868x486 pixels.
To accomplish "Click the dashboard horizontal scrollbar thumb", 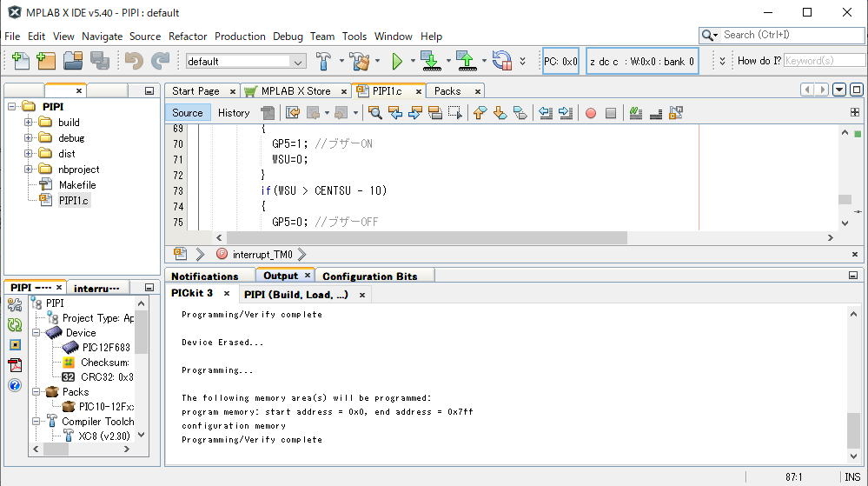I will (56, 449).
